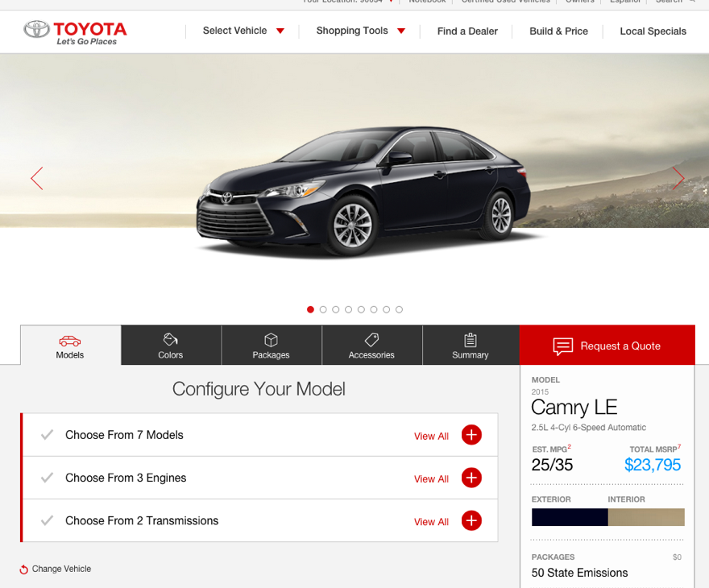View All for 2 Transmissions
The image size is (709, 588).
pos(431,522)
